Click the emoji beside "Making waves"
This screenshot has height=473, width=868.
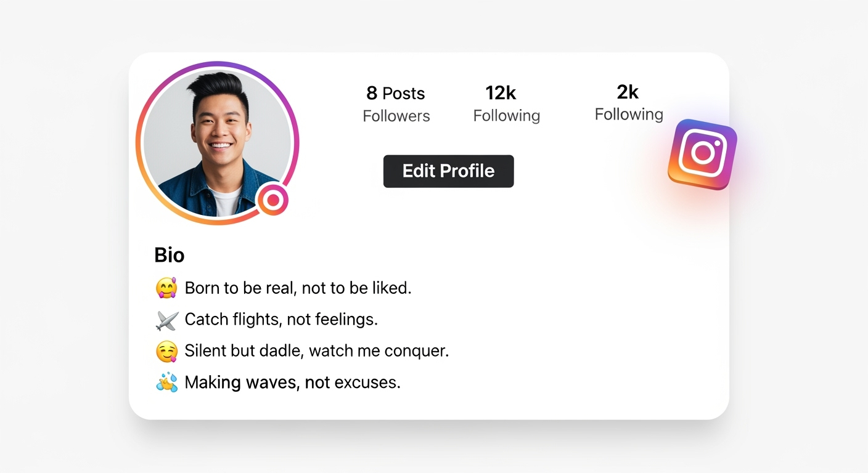coord(166,382)
